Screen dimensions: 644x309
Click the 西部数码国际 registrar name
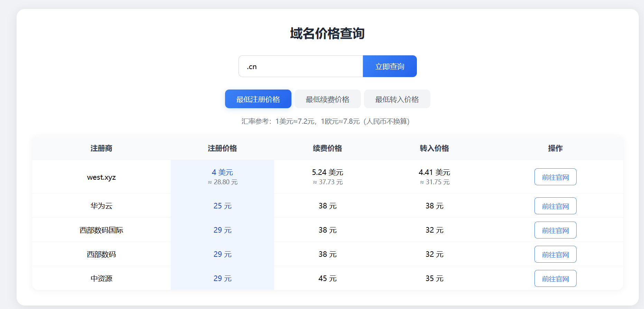click(101, 230)
